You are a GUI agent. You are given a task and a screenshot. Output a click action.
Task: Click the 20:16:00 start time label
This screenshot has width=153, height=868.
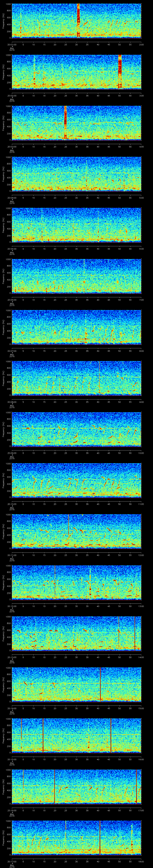tap(12, 810)
